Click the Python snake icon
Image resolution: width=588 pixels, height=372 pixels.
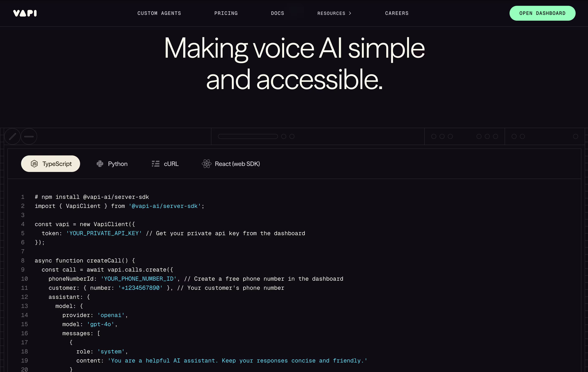click(x=100, y=164)
